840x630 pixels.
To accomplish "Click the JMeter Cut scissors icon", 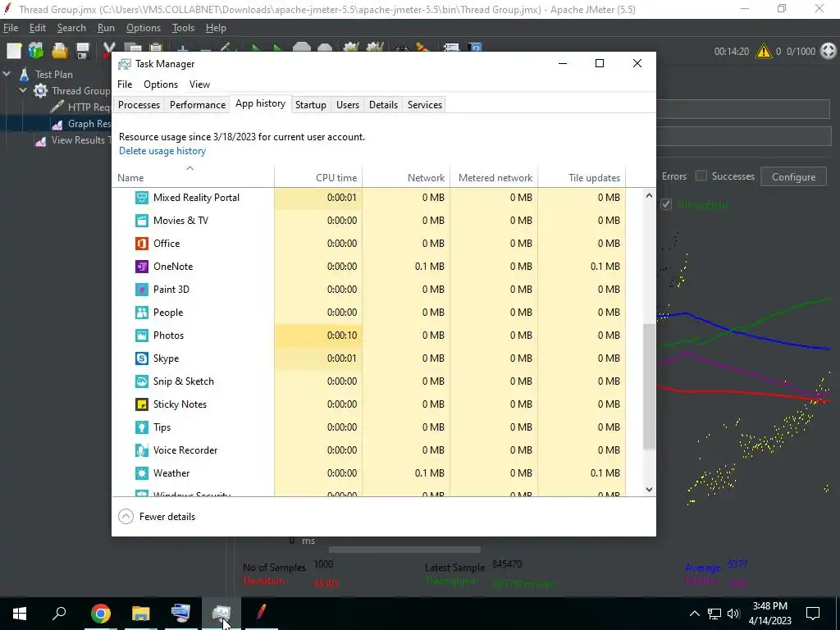I will coord(109,51).
